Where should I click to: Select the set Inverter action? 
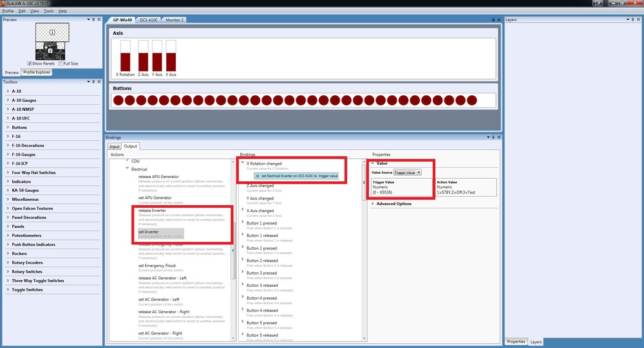[160, 234]
